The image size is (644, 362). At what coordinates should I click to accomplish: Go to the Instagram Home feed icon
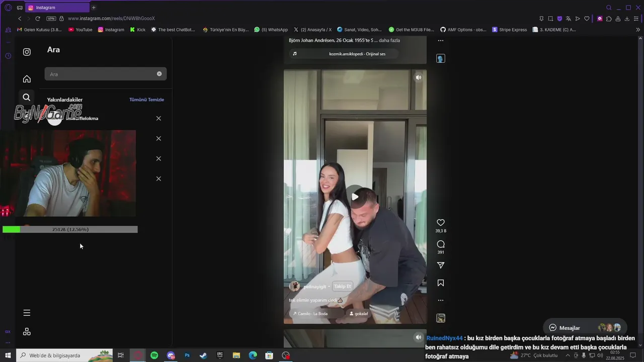click(x=27, y=79)
